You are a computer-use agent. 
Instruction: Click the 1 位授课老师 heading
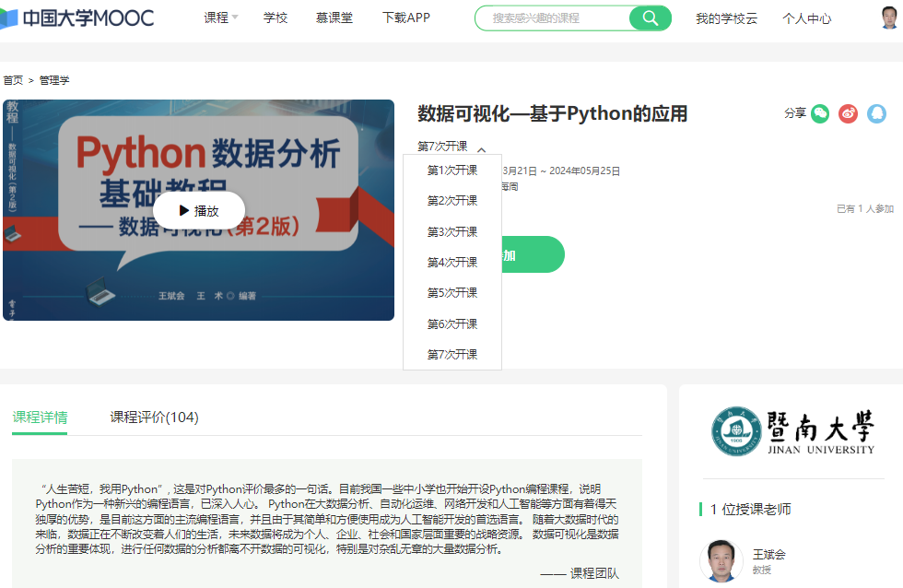(751, 509)
